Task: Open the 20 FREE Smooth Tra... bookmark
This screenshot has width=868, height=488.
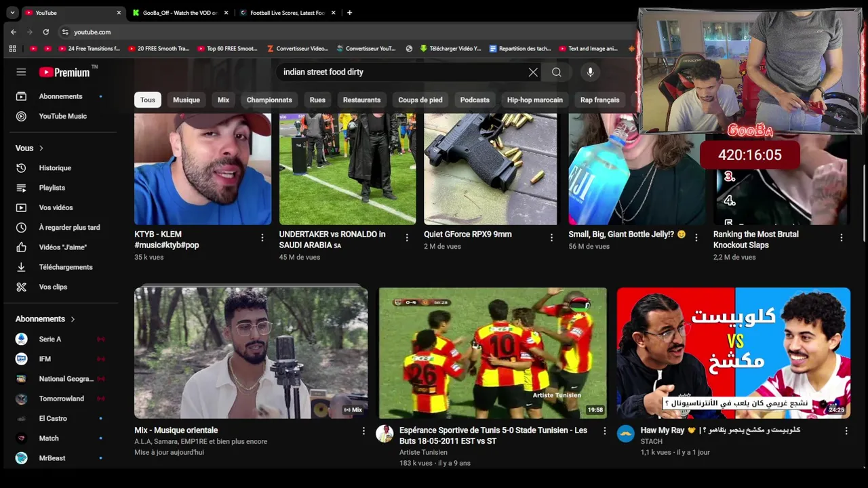Action: click(x=158, y=49)
